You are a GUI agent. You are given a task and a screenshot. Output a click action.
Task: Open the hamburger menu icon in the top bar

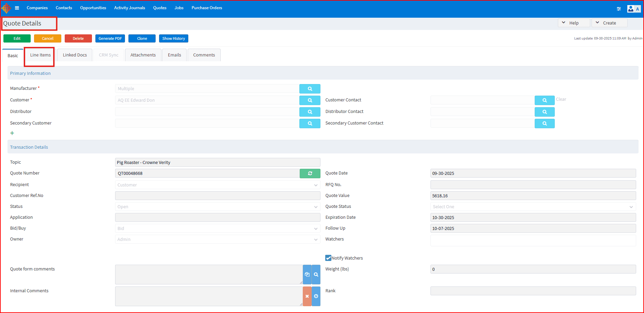17,8
